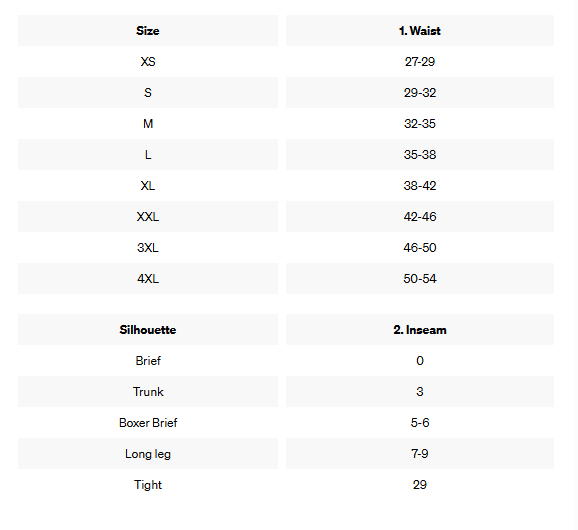Click the 42-46 waist value
Screen dimensions: 578x530
tap(419, 216)
